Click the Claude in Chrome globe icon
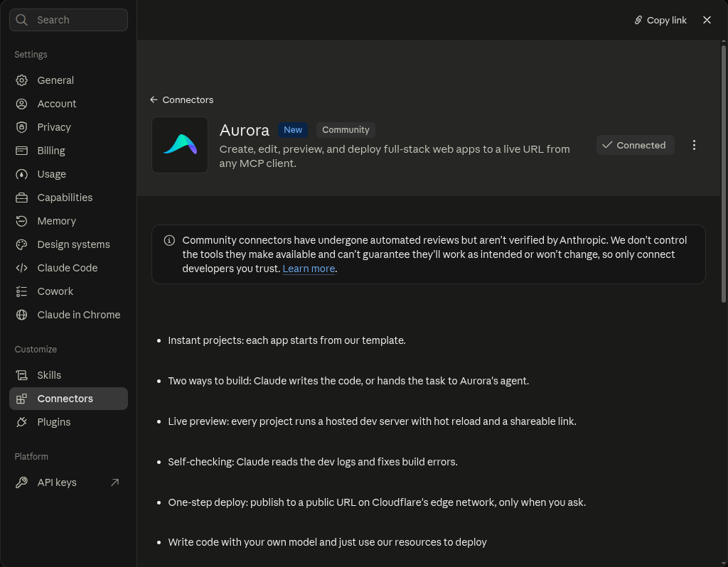 point(21,315)
